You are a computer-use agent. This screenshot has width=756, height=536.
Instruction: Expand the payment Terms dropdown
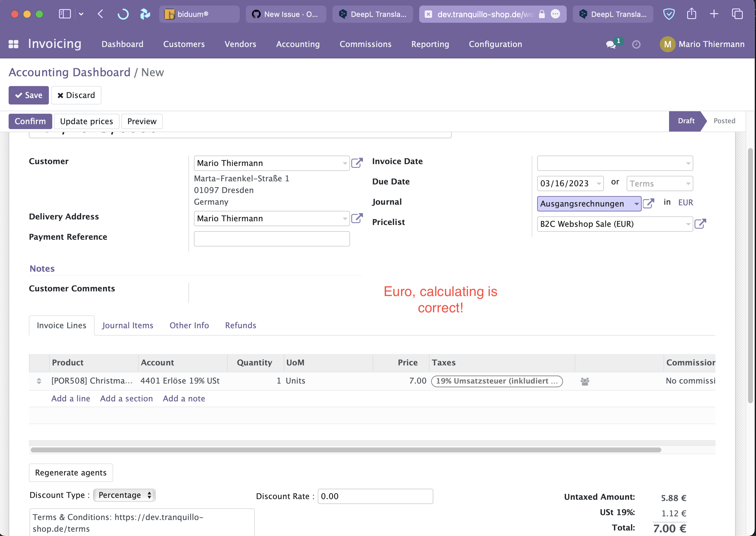click(688, 183)
